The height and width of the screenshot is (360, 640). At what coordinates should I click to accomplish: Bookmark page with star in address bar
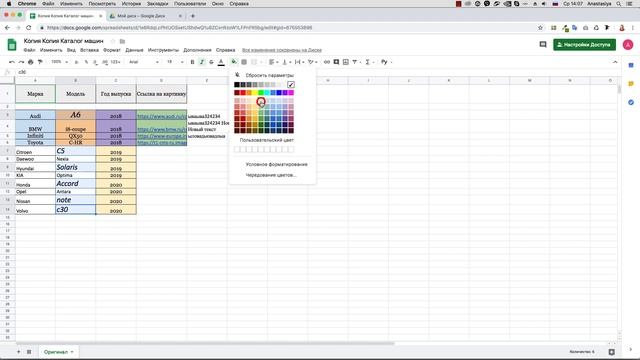pos(540,28)
